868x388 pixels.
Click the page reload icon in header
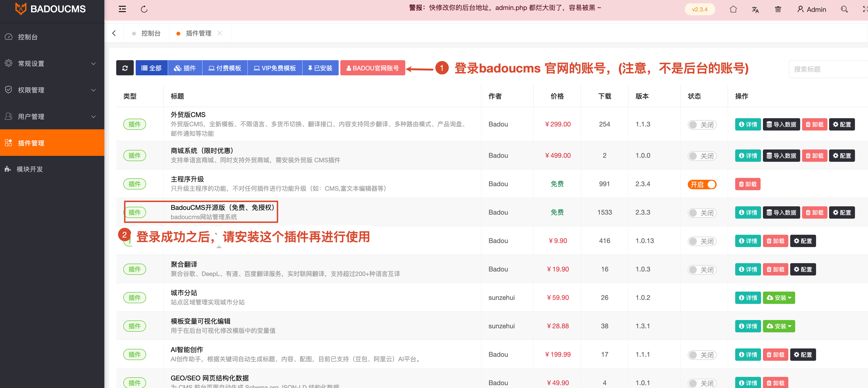click(144, 9)
